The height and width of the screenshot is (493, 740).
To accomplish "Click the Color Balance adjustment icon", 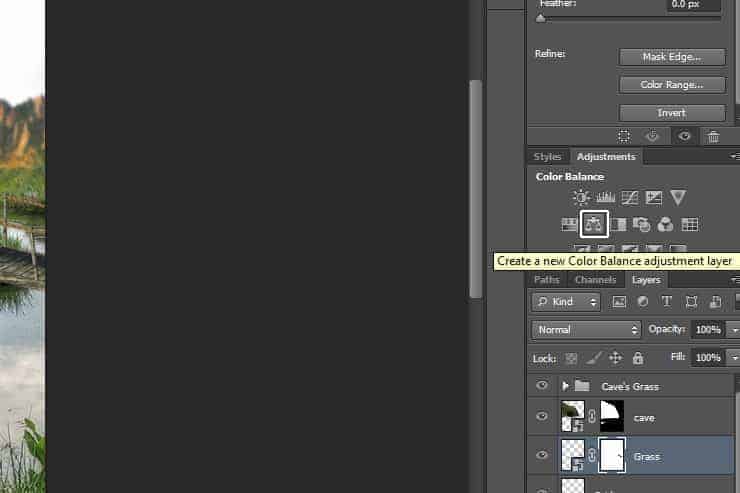I will pos(595,225).
